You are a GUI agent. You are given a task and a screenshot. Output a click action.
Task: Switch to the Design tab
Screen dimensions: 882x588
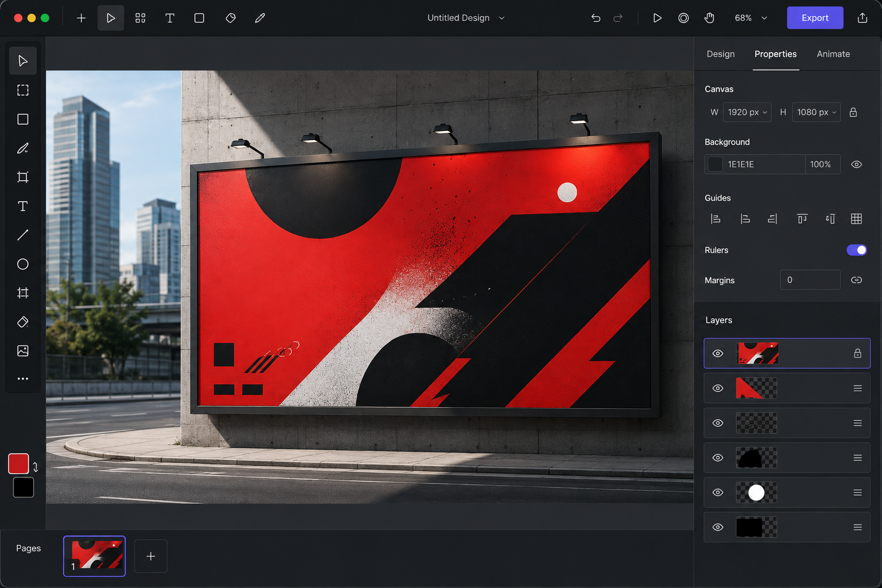721,54
